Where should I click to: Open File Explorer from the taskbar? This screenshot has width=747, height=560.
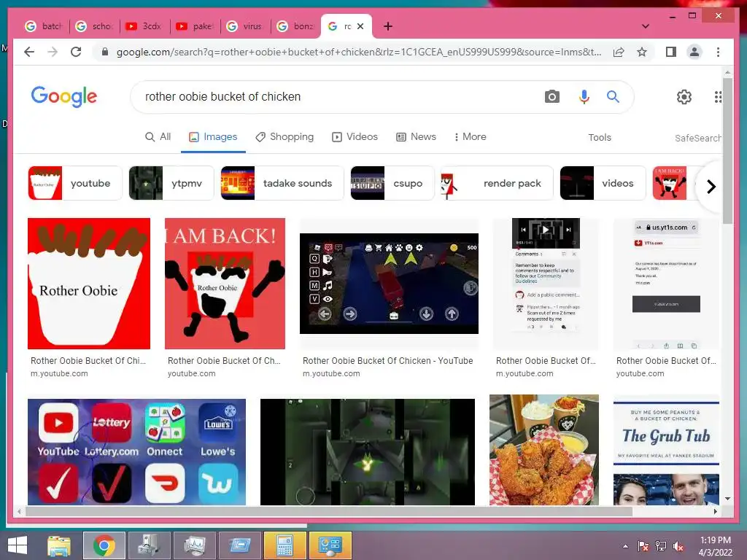pyautogui.click(x=58, y=545)
